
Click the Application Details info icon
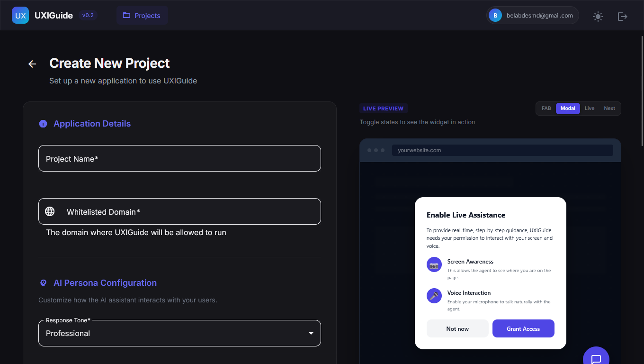[x=43, y=124]
